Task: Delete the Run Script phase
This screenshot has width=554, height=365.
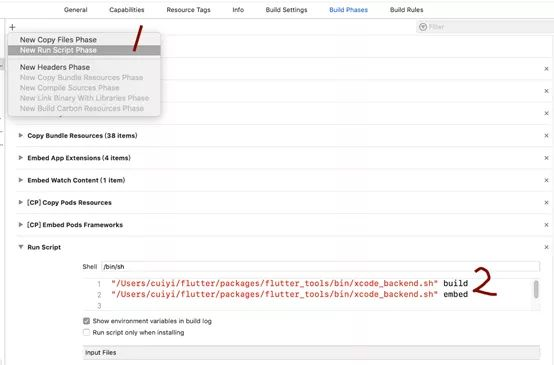Action: 546,247
